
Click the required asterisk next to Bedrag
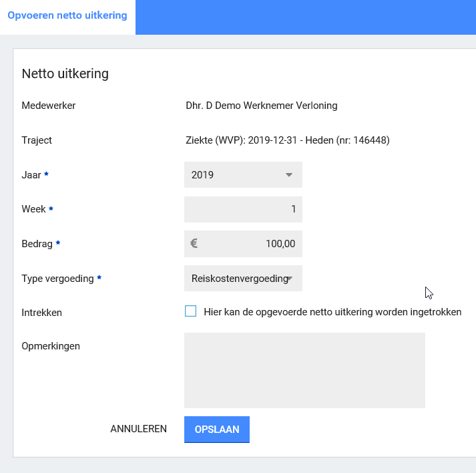58,244
